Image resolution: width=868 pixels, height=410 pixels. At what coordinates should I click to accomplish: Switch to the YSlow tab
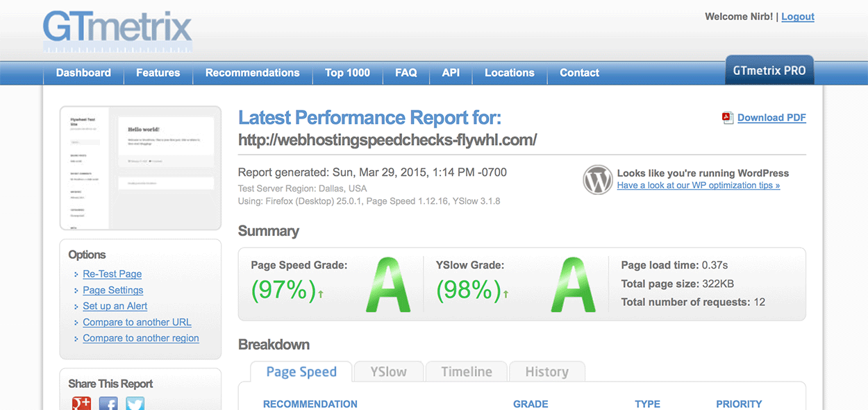[388, 372]
